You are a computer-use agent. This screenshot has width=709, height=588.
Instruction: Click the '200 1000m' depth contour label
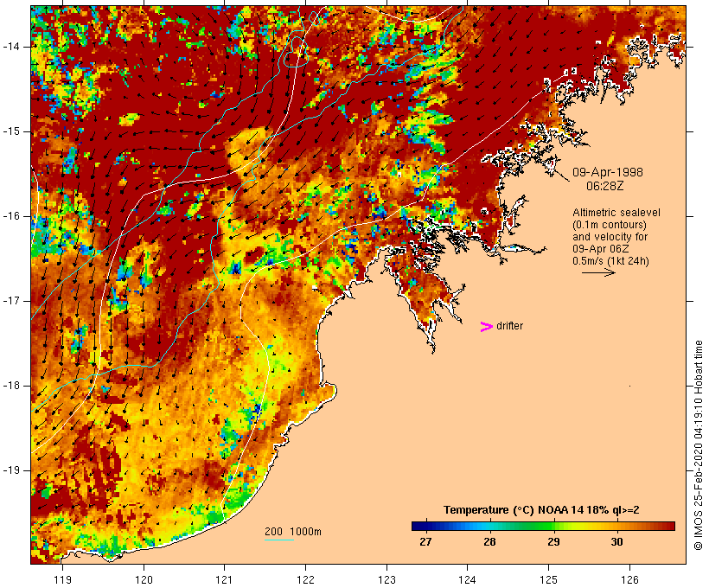[x=293, y=532]
